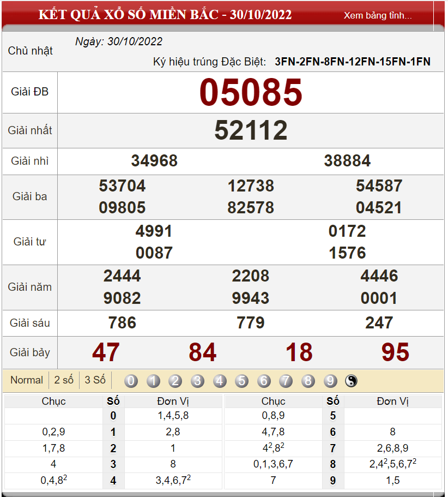Screen dimensions: 448x497
Task: Click Chục cell 4,7,8 for Số 6
Action: pos(273,432)
